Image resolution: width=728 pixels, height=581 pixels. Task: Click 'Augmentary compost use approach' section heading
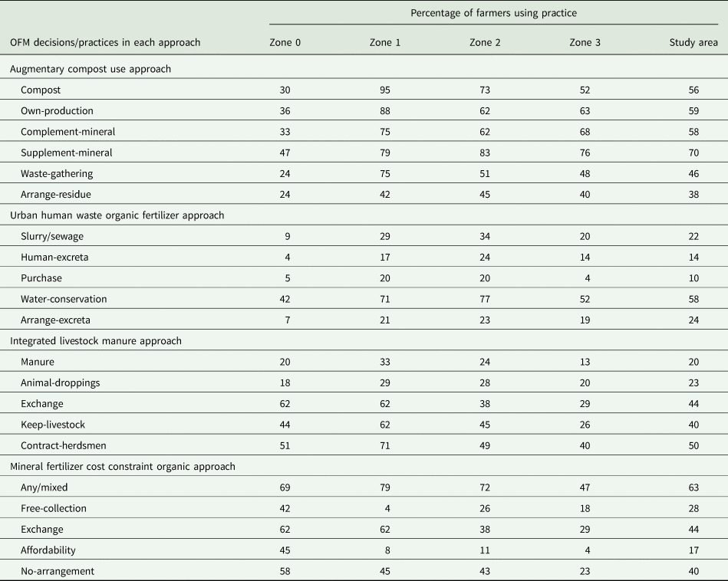[91, 69]
